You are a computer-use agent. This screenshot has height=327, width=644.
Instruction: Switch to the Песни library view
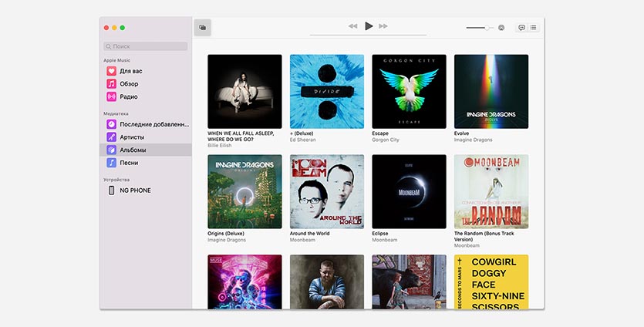(146, 163)
